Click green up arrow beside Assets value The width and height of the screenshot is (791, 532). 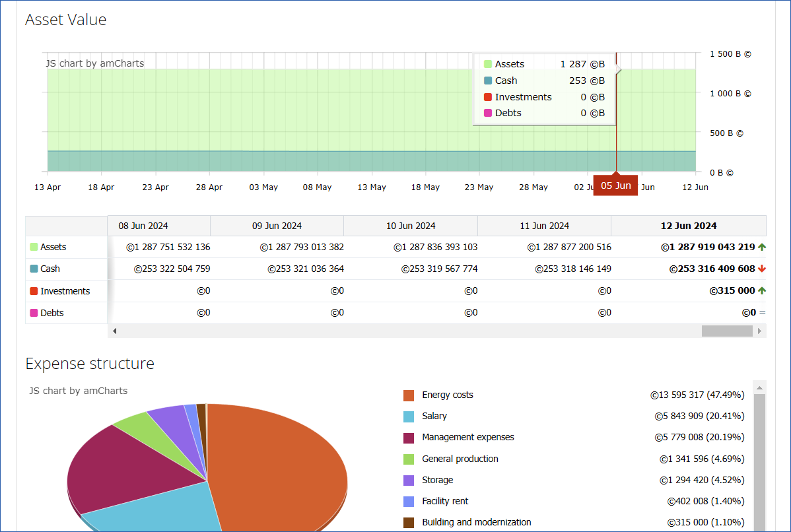click(x=761, y=247)
